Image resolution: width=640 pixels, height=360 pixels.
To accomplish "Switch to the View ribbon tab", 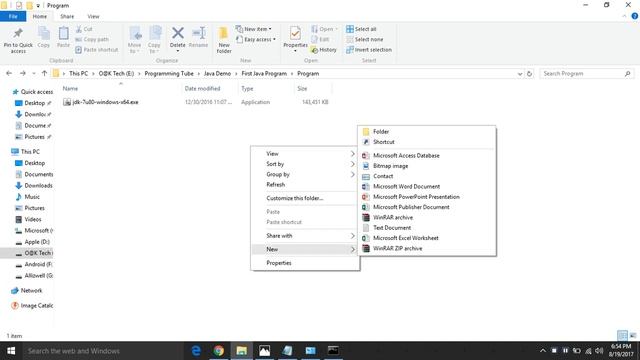I will coord(93,16).
